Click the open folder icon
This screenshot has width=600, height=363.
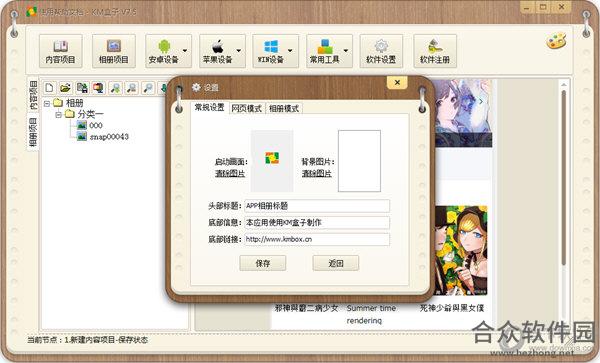tap(65, 88)
